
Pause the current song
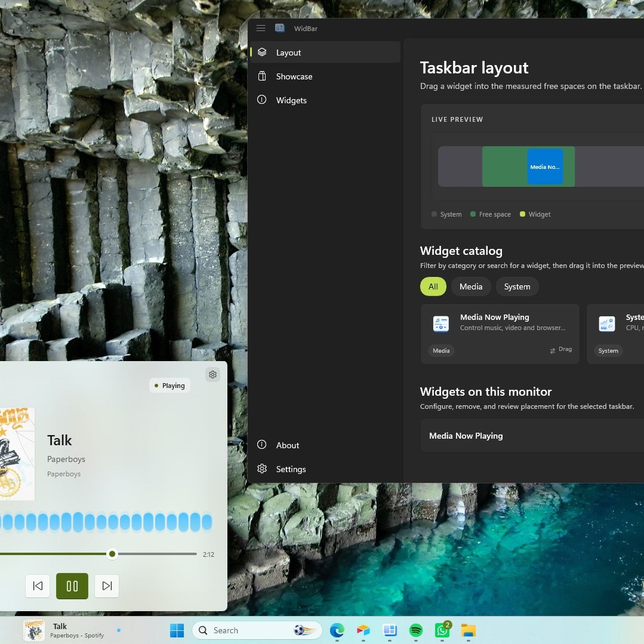point(72,586)
